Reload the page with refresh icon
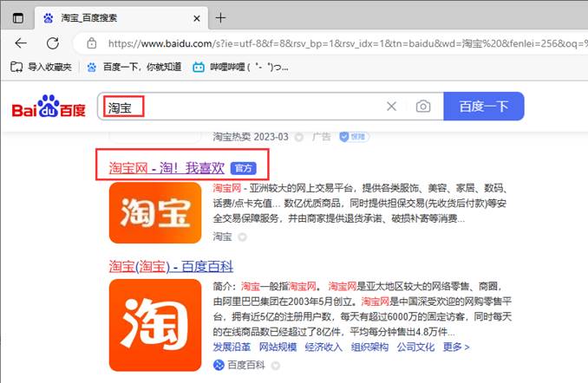 [x=53, y=42]
